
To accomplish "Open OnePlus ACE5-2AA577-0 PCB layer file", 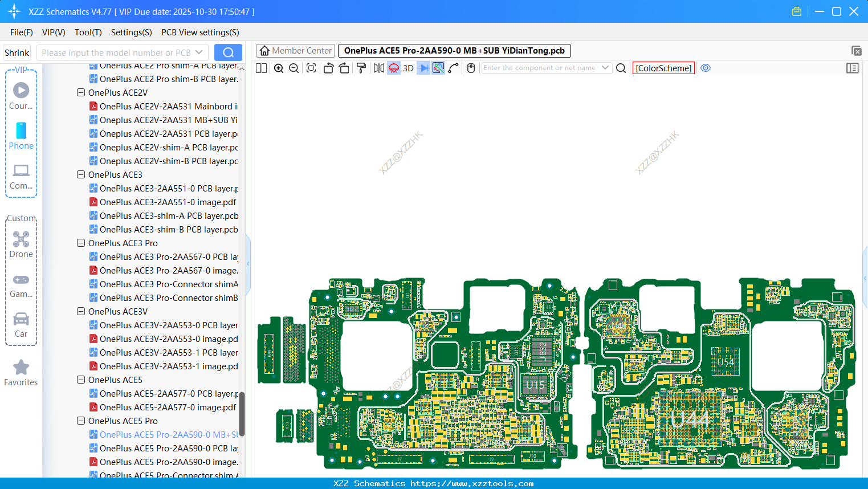I will click(164, 393).
